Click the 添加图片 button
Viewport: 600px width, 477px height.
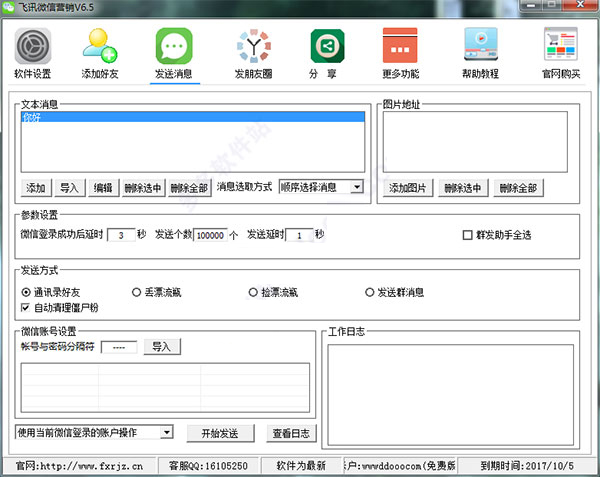408,188
